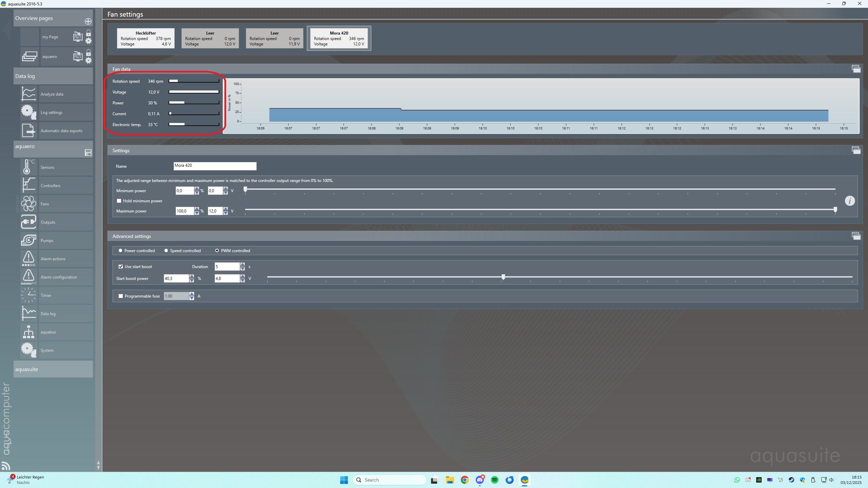Screen dimensions: 868x488
Task: Increase the start boost Duration value
Action: click(242, 264)
